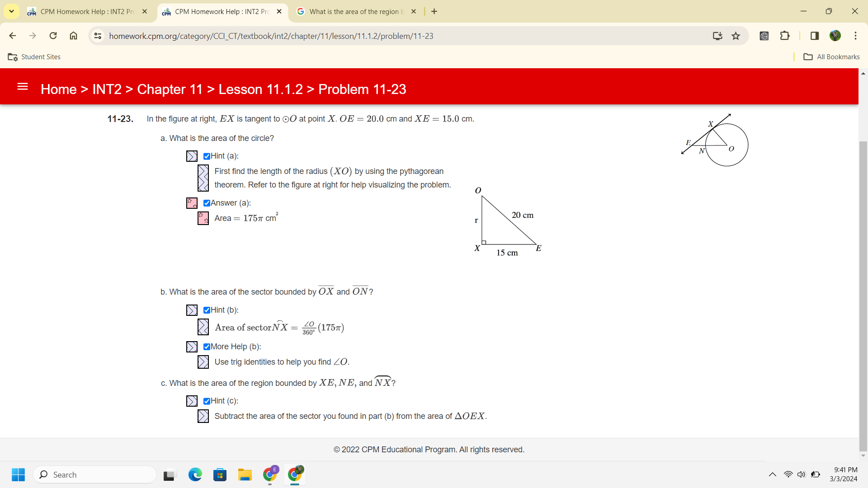
Task: Click the Windows taskbar search field
Action: [x=95, y=474]
